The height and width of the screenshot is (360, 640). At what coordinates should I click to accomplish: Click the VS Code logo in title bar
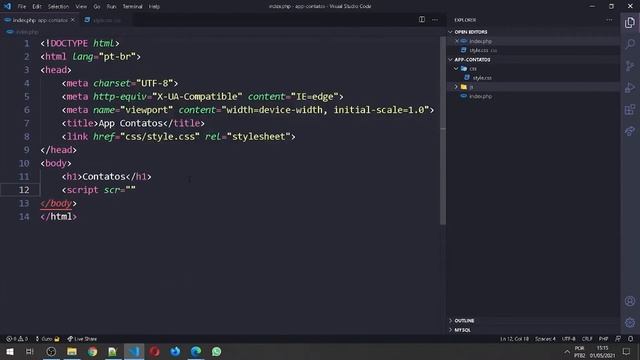[x=7, y=6]
